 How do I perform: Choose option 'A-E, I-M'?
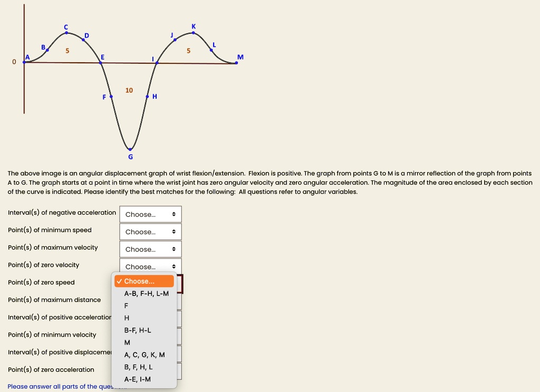point(144,379)
